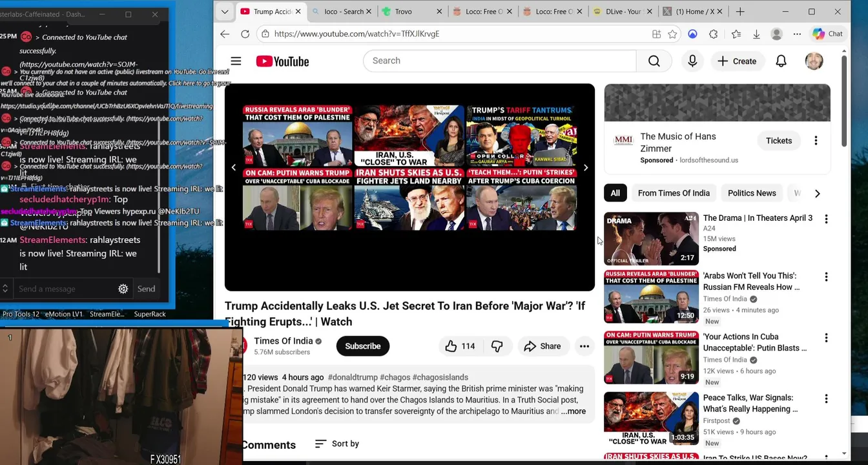
Task: Show previous end-screen videos arrow
Action: tap(234, 168)
